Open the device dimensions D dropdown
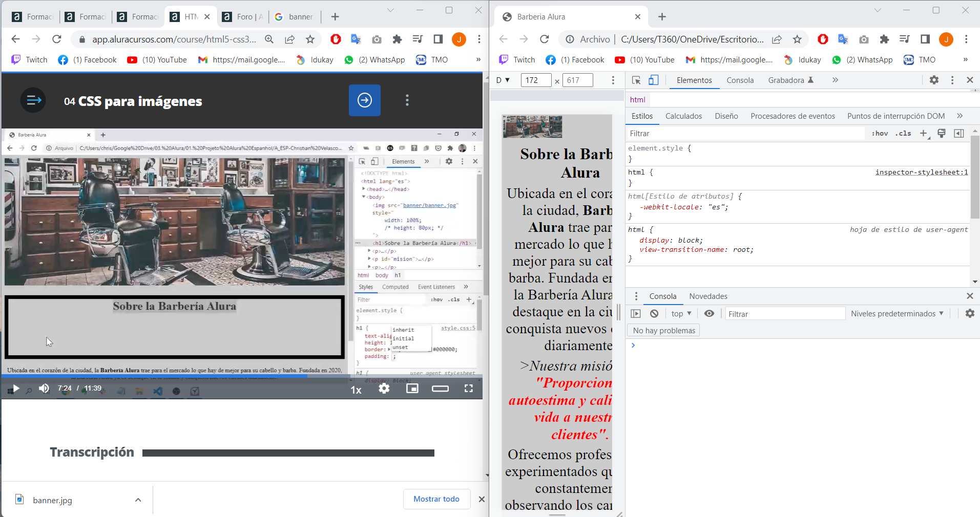Screen dimensions: 980x517 click(x=503, y=80)
